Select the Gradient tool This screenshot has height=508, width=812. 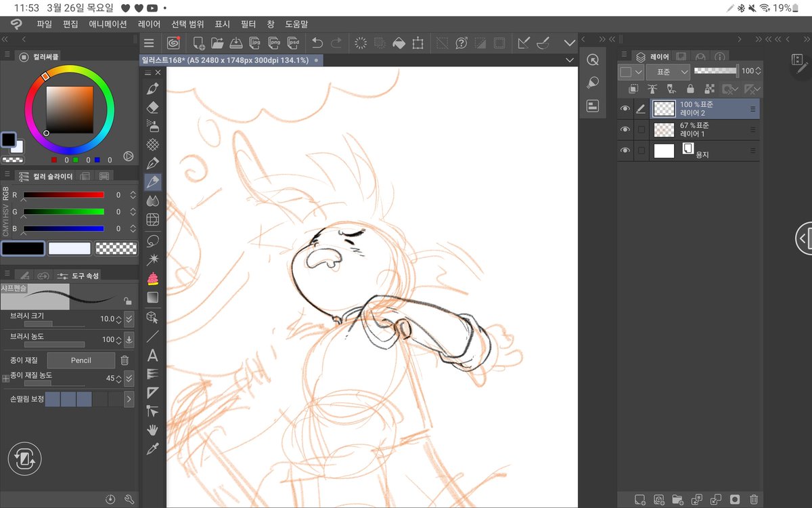153,297
